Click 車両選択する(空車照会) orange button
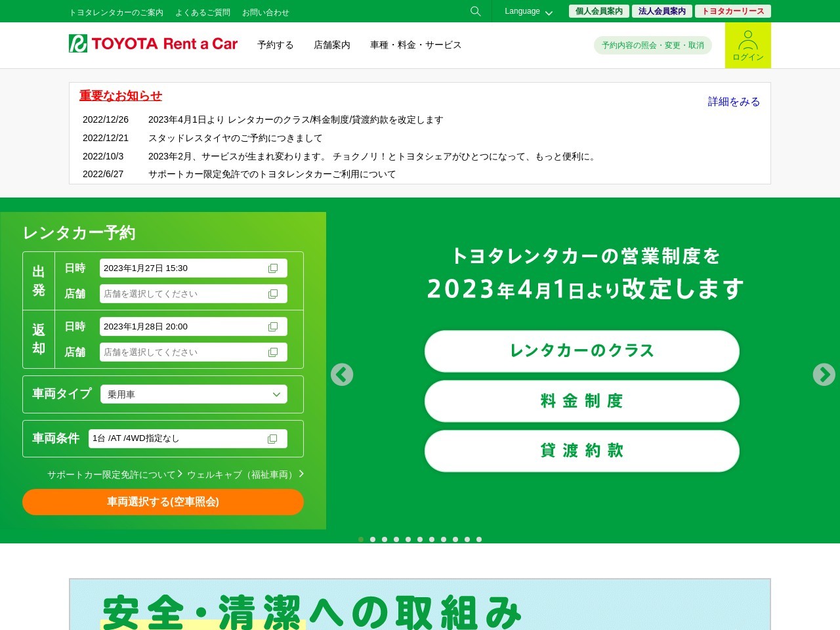The image size is (840, 630). [163, 502]
